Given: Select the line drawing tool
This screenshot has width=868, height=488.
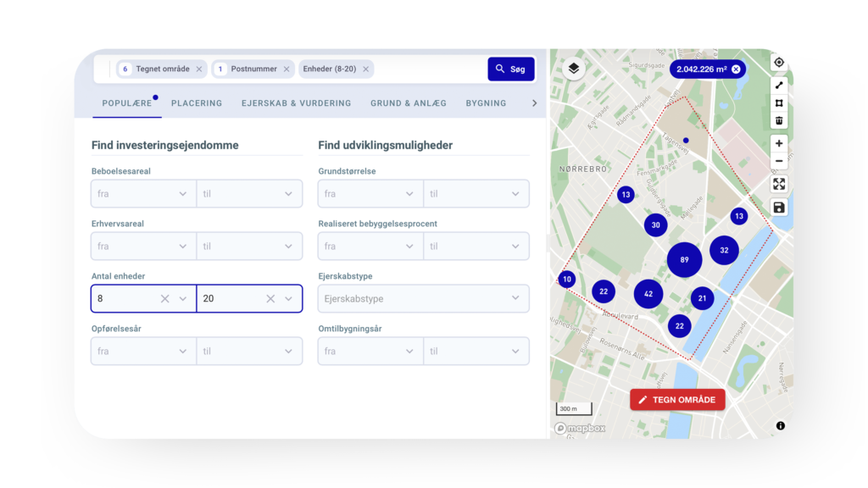Looking at the screenshot, I should click(779, 85).
